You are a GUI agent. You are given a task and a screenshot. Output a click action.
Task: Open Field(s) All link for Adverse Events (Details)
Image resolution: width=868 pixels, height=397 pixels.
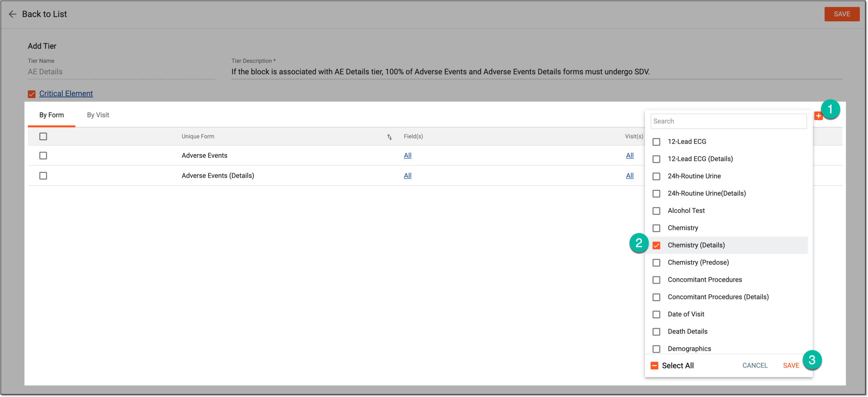(408, 176)
